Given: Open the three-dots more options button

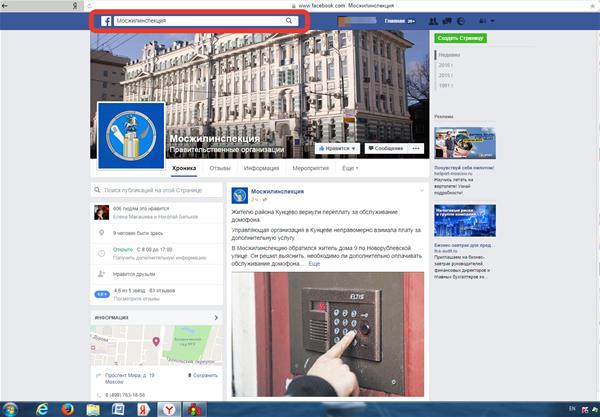Looking at the screenshot, I should point(416,148).
